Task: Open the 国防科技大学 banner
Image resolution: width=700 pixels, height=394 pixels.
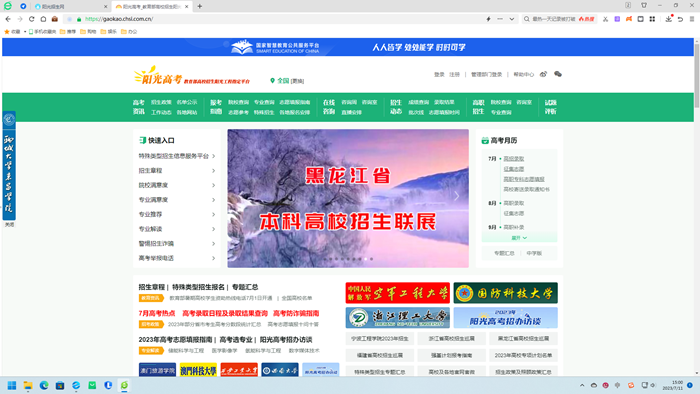Action: 505,293
